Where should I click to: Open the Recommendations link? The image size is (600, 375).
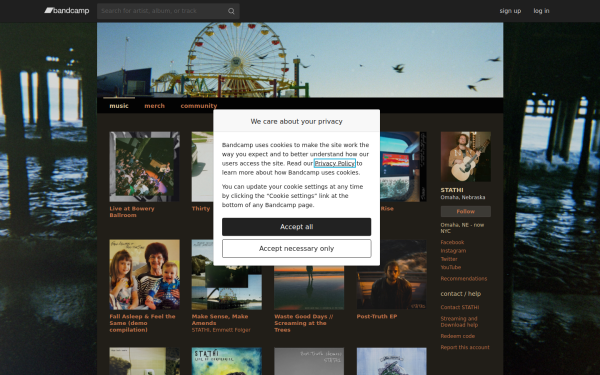pos(464,279)
